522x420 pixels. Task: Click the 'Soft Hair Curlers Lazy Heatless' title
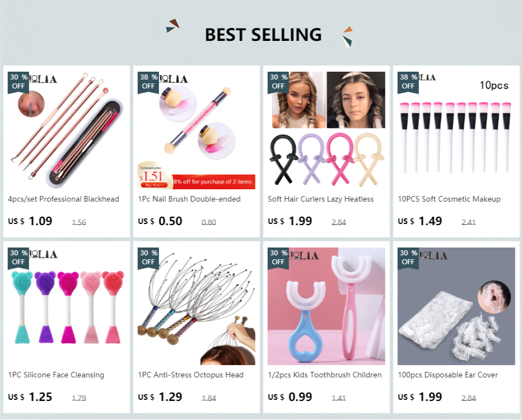point(320,199)
